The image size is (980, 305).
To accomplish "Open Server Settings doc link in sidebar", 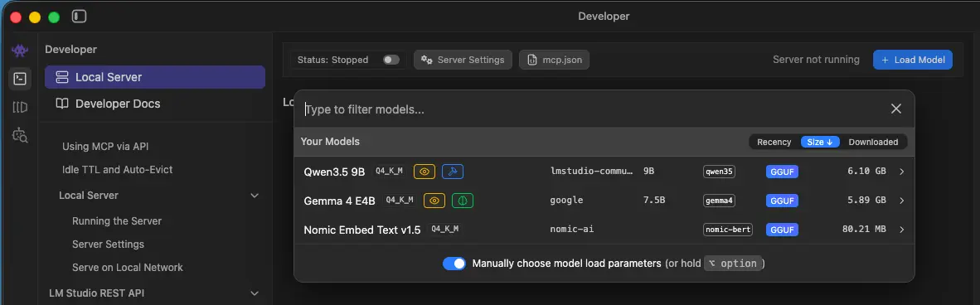I will (x=108, y=244).
